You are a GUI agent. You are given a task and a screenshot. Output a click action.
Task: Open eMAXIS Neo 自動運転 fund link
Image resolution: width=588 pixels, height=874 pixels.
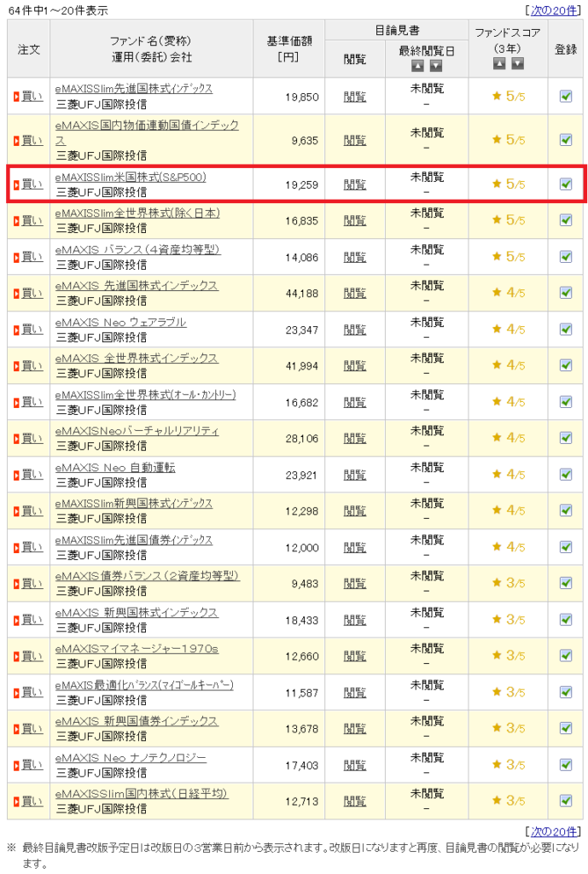click(115, 467)
